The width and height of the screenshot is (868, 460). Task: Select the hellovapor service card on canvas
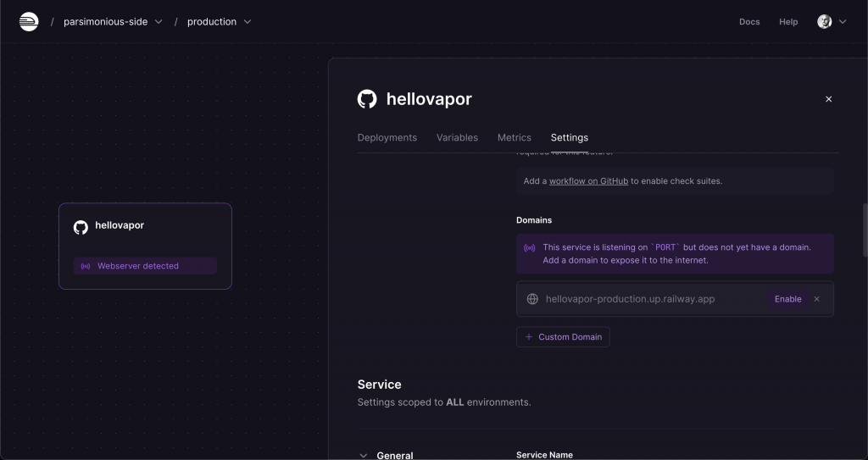[145, 246]
